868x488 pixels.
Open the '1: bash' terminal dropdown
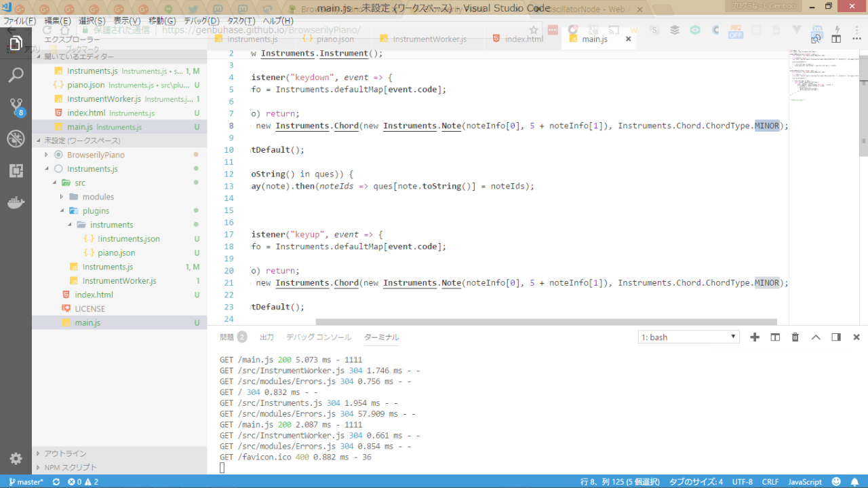point(688,337)
